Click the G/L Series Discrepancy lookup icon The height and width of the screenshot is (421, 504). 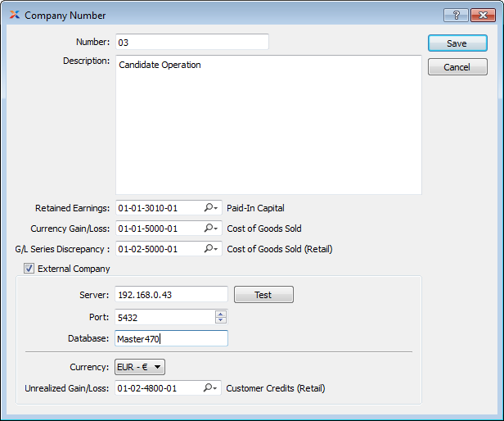pyautogui.click(x=210, y=248)
